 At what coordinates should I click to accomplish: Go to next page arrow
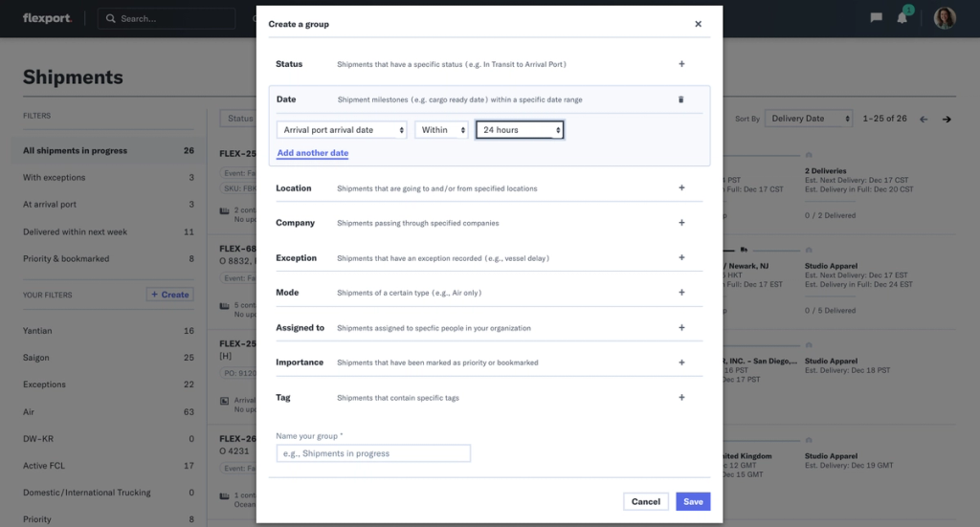(947, 120)
